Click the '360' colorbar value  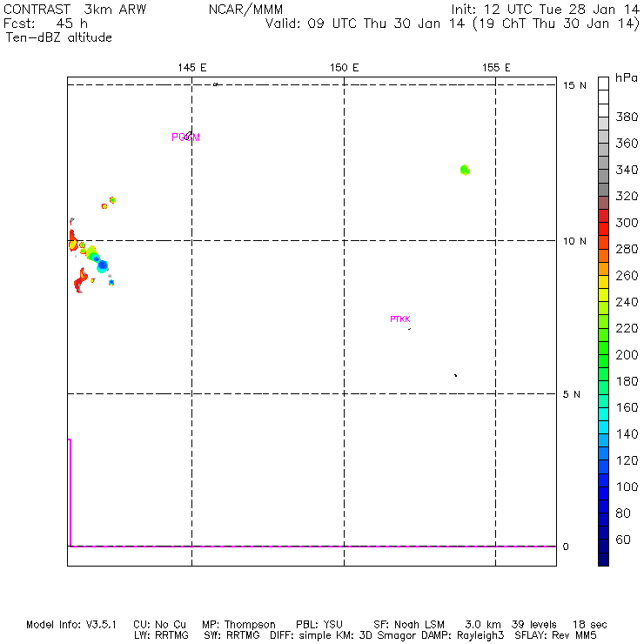click(627, 143)
